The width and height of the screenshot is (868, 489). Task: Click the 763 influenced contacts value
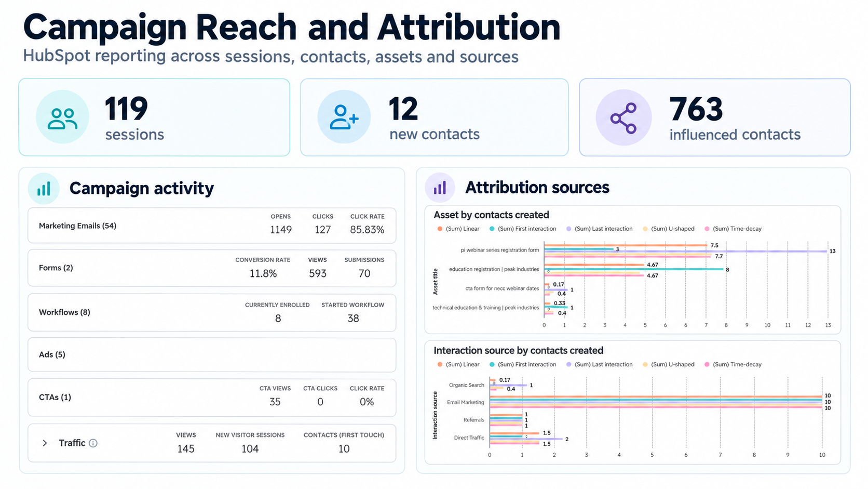[x=696, y=109]
